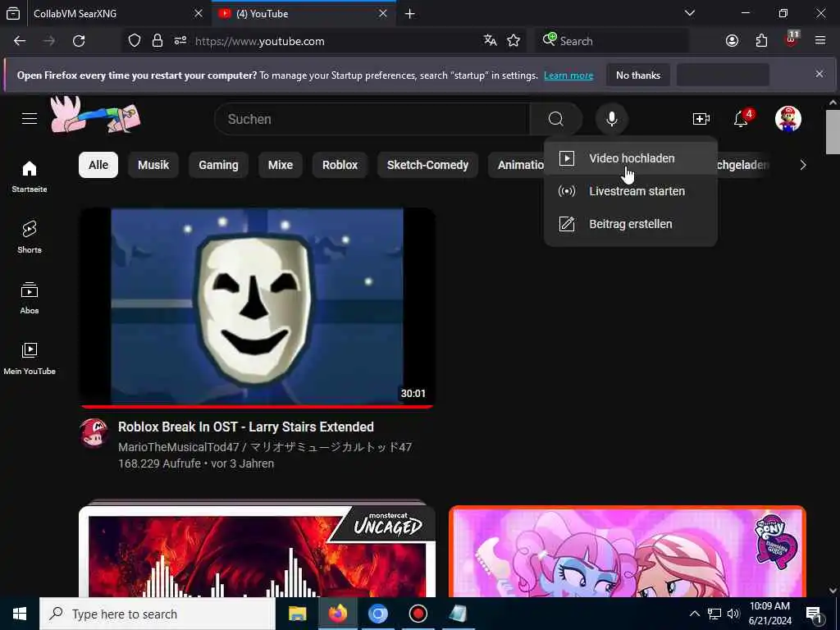The width and height of the screenshot is (840, 630).
Task: Select the Roblox filter chip
Action: coord(340,165)
